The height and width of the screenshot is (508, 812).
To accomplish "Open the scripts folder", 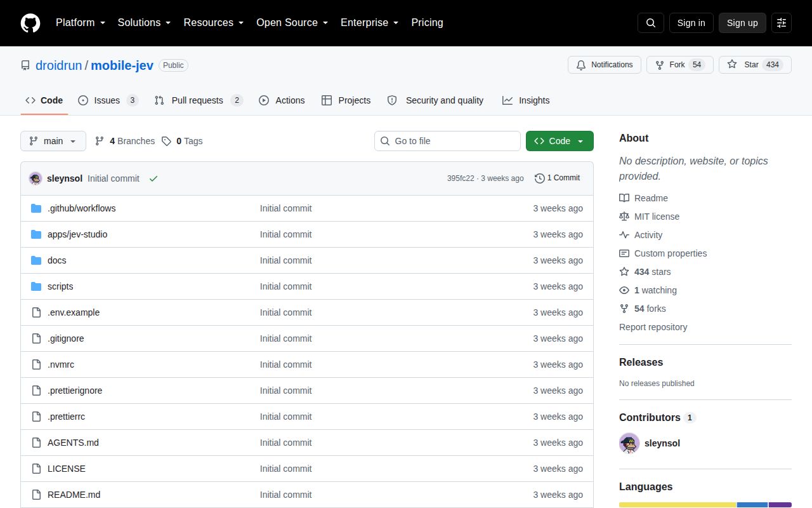I will [60, 286].
